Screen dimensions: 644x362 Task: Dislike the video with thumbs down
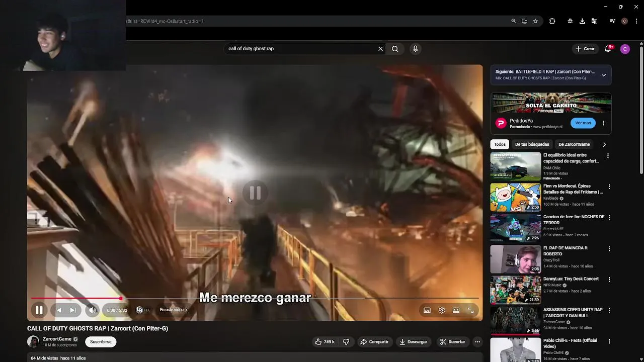(x=346, y=342)
